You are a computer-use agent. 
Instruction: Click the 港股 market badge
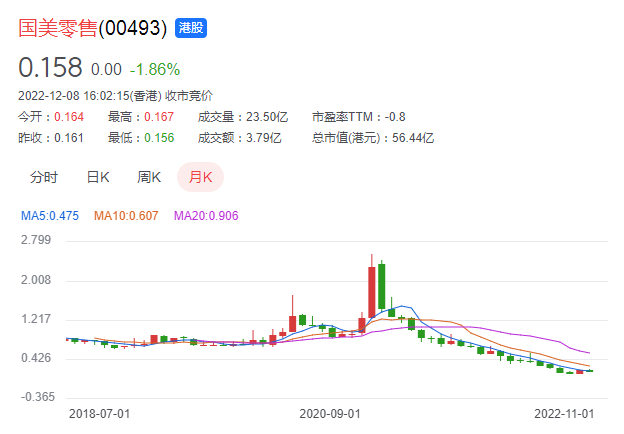[x=191, y=28]
